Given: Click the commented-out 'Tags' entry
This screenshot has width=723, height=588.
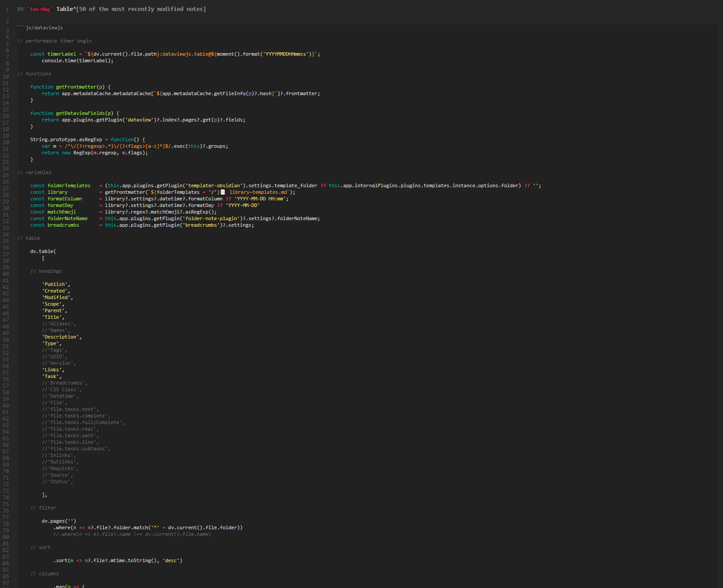Looking at the screenshot, I should click(55, 350).
